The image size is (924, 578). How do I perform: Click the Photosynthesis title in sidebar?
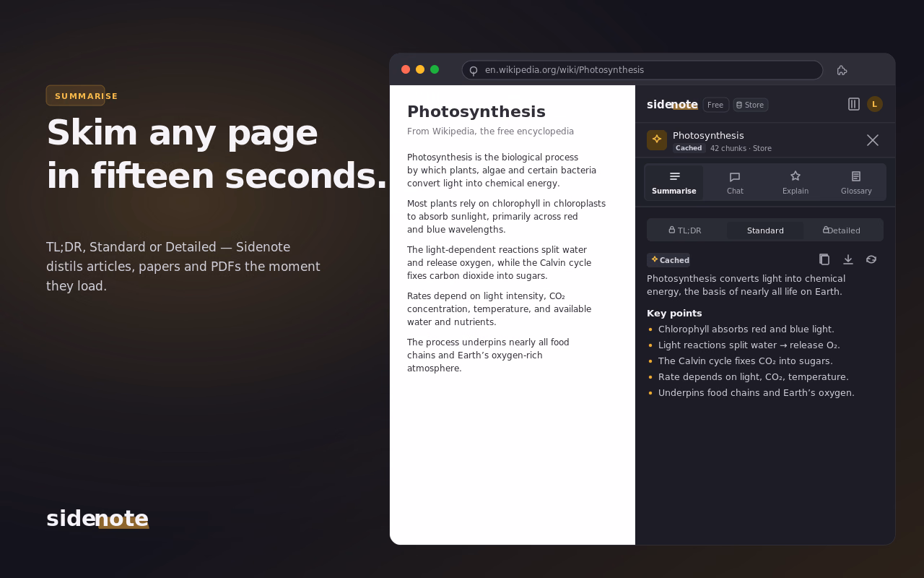coord(708,135)
